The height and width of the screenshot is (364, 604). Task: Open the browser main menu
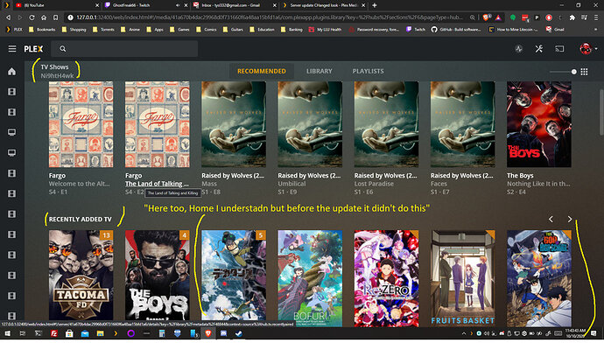click(596, 17)
